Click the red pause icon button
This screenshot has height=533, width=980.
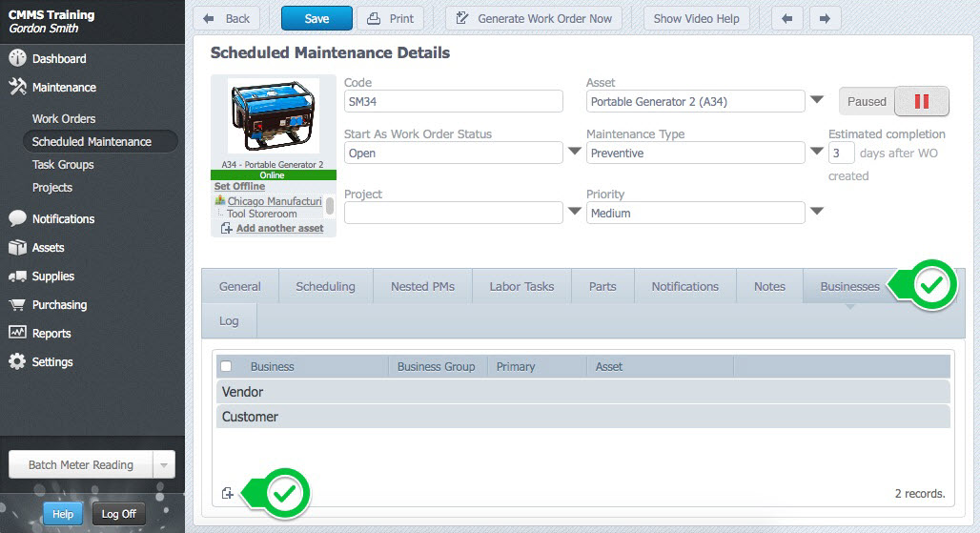[x=922, y=101]
